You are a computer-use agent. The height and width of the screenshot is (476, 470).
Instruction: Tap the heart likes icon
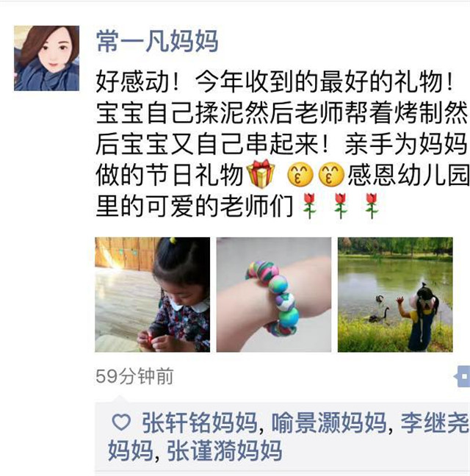click(121, 422)
